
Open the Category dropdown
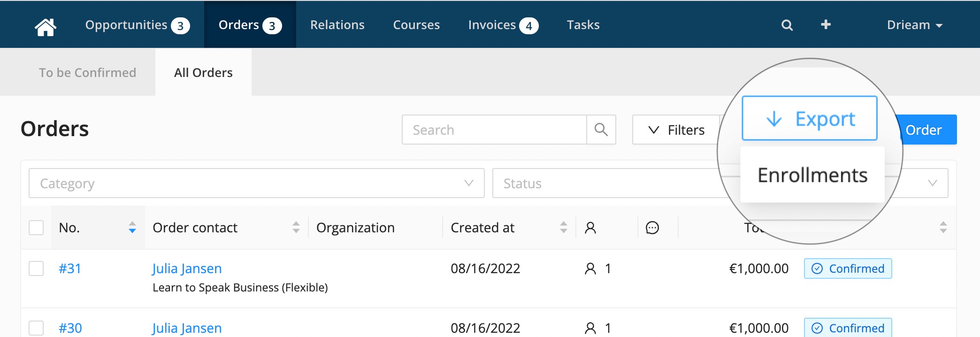click(256, 184)
